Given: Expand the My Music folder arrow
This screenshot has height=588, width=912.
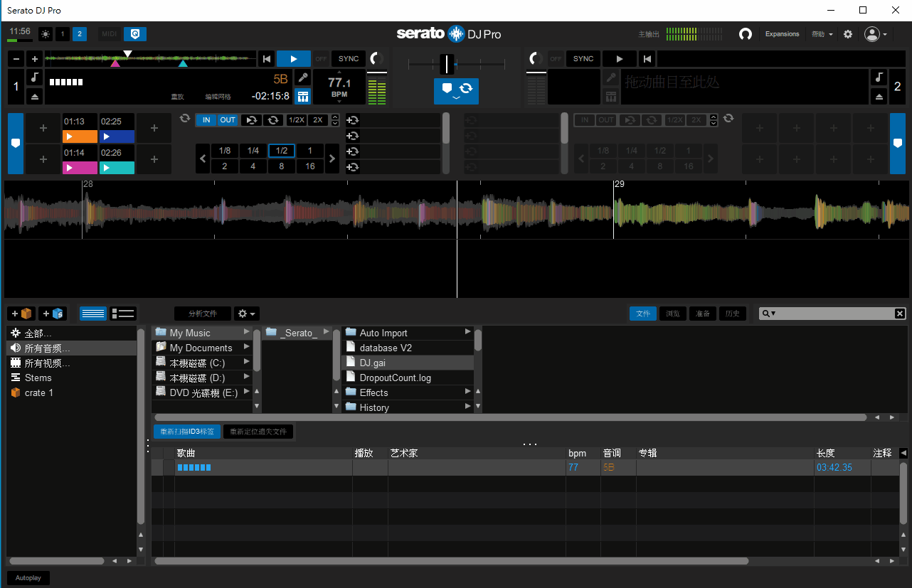Looking at the screenshot, I should (246, 333).
